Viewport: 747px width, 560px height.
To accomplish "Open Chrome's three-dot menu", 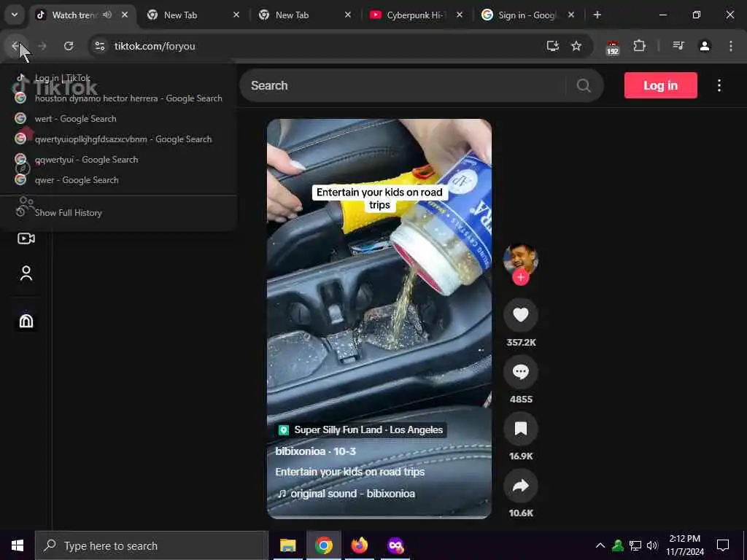I will (731, 46).
